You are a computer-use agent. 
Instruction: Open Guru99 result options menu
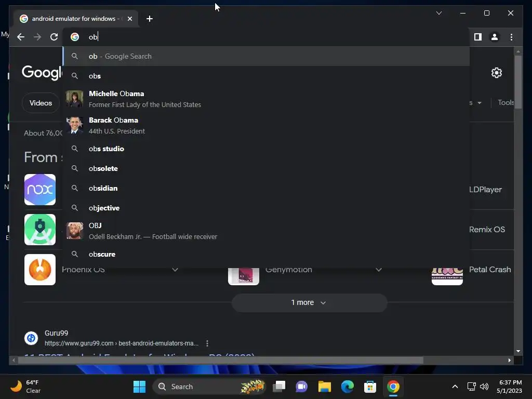pyautogui.click(x=207, y=343)
